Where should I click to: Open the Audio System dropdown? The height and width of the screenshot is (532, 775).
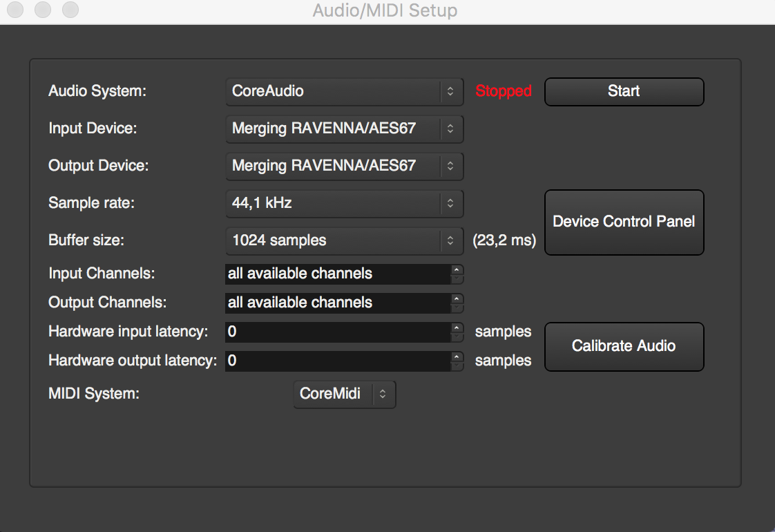coord(344,91)
